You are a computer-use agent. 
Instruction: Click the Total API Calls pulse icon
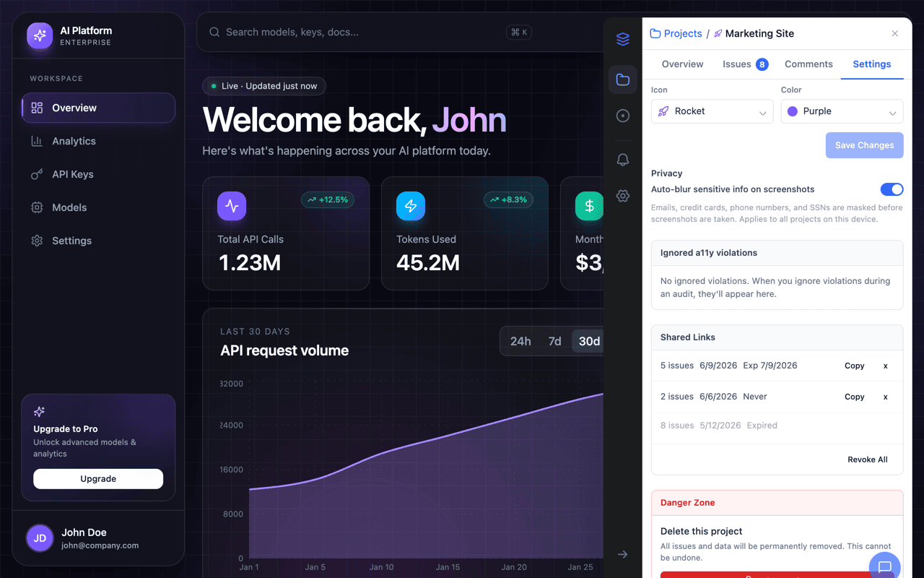tap(232, 206)
